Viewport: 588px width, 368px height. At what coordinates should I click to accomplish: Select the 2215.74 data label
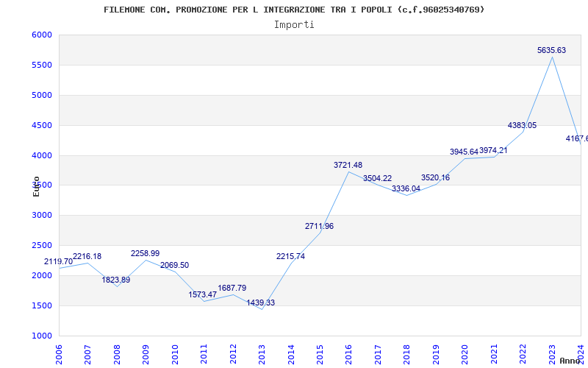(x=290, y=256)
